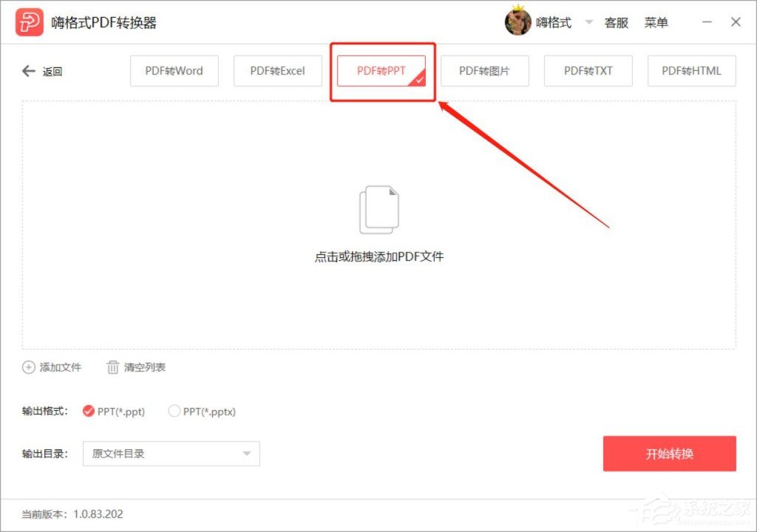
Task: Click the trash icon beside 清空列表
Action: pyautogui.click(x=112, y=367)
